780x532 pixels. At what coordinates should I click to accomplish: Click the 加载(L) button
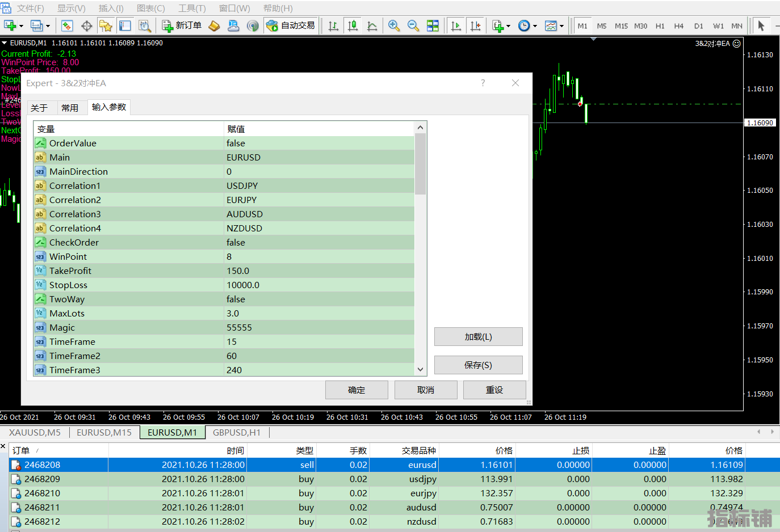tap(479, 336)
